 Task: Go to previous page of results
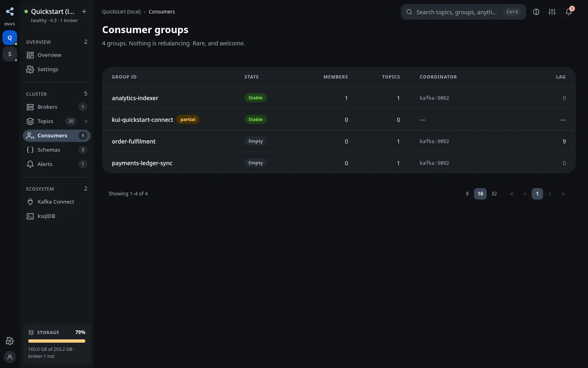(525, 194)
